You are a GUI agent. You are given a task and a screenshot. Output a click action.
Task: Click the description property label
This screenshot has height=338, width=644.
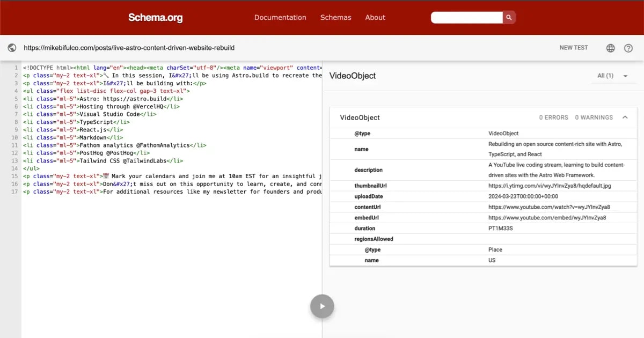(x=369, y=170)
